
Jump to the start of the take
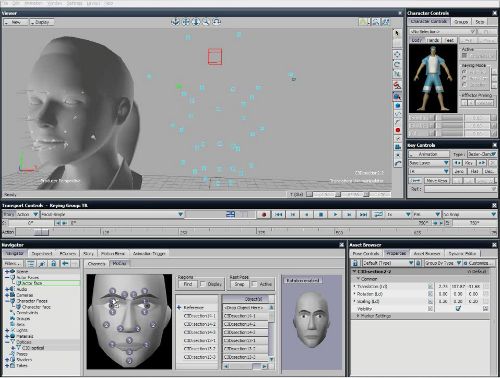[x=279, y=214]
